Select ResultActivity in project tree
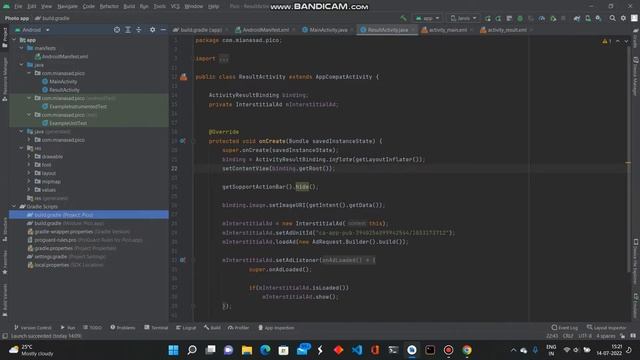 tap(61, 90)
